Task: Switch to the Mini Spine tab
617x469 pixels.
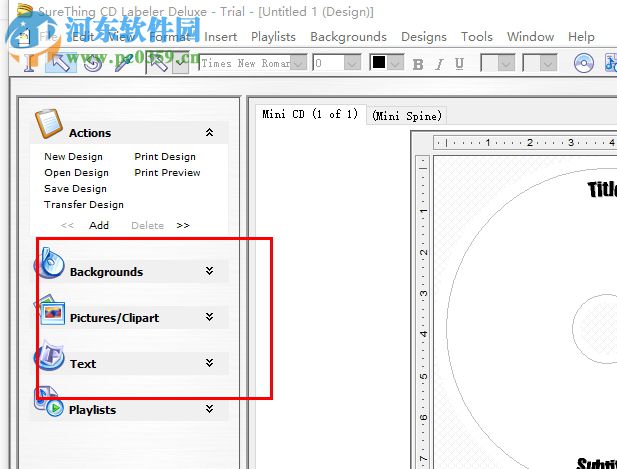Action: [407, 116]
